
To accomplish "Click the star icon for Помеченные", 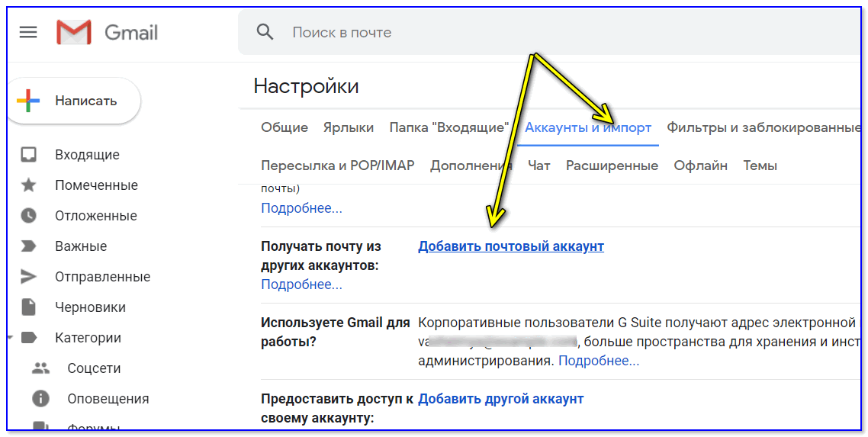I will pyautogui.click(x=28, y=185).
